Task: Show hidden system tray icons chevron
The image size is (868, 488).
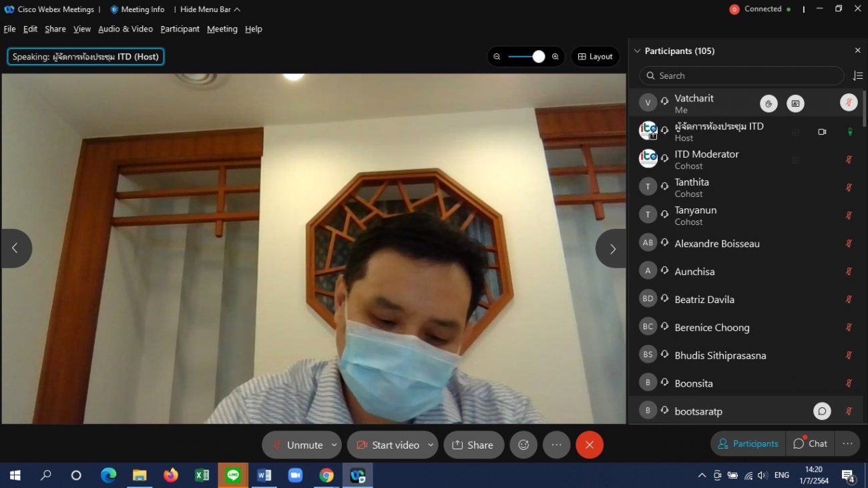Action: [x=702, y=475]
